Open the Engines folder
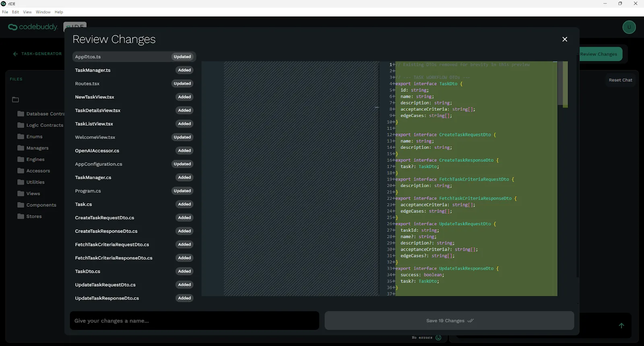This screenshot has height=346, width=644. [31, 159]
